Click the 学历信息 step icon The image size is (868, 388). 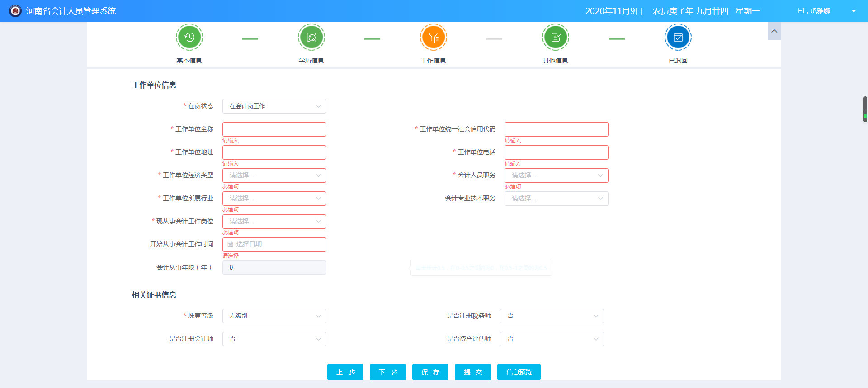click(311, 37)
